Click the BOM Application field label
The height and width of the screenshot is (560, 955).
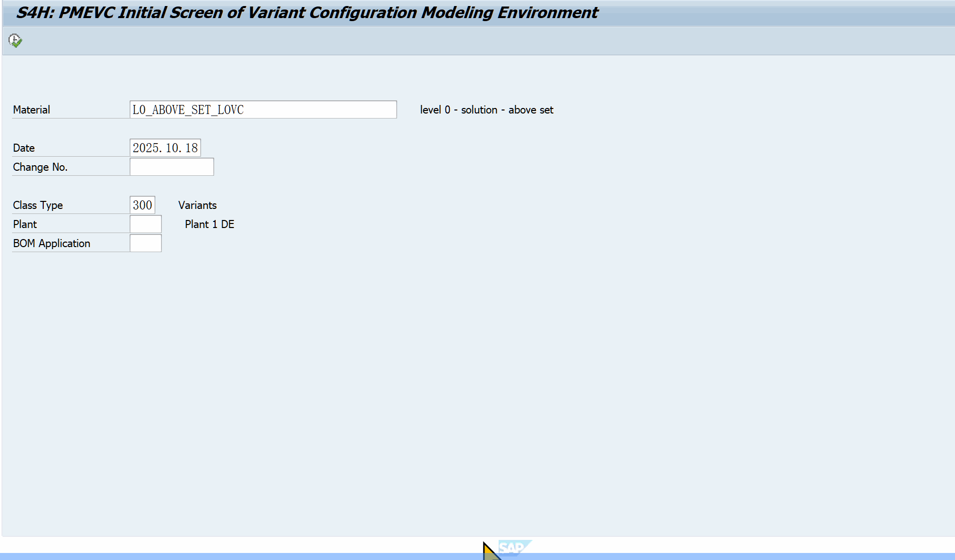[52, 244]
